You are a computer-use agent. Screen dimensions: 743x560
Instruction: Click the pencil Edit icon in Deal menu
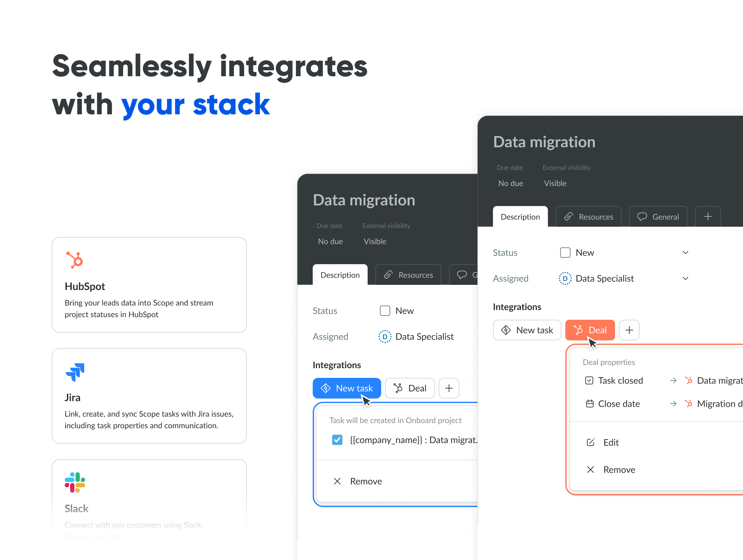pos(590,442)
